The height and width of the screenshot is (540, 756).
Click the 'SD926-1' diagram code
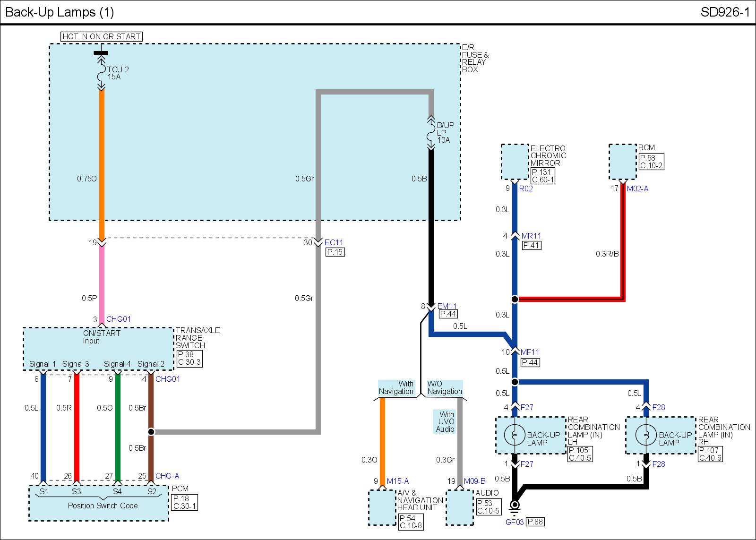(x=725, y=12)
